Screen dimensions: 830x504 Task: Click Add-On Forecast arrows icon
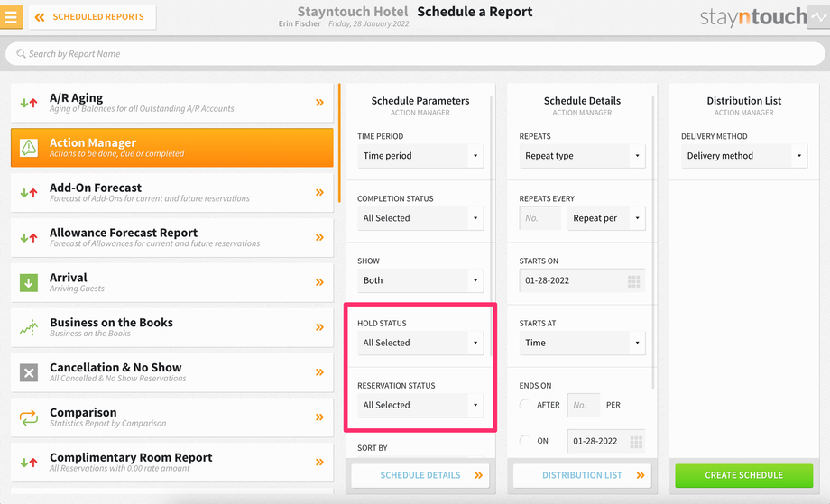coord(29,193)
